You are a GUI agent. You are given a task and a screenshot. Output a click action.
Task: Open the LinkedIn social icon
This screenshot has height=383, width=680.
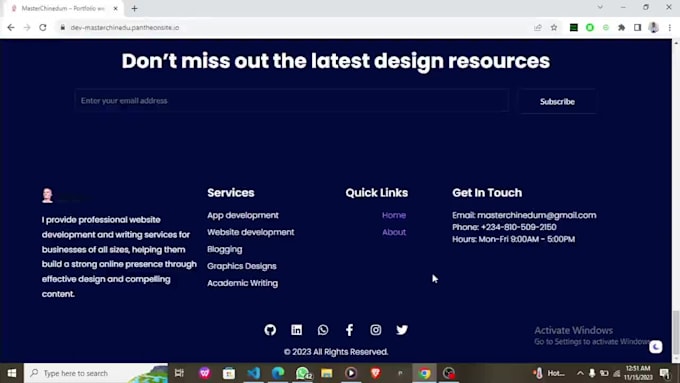point(297,330)
